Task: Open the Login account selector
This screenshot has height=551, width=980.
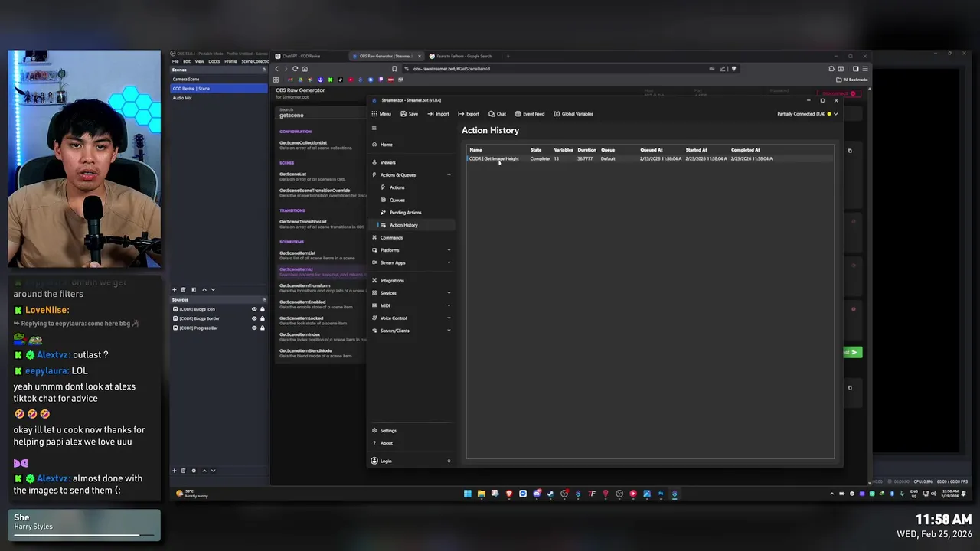Action: click(x=411, y=461)
